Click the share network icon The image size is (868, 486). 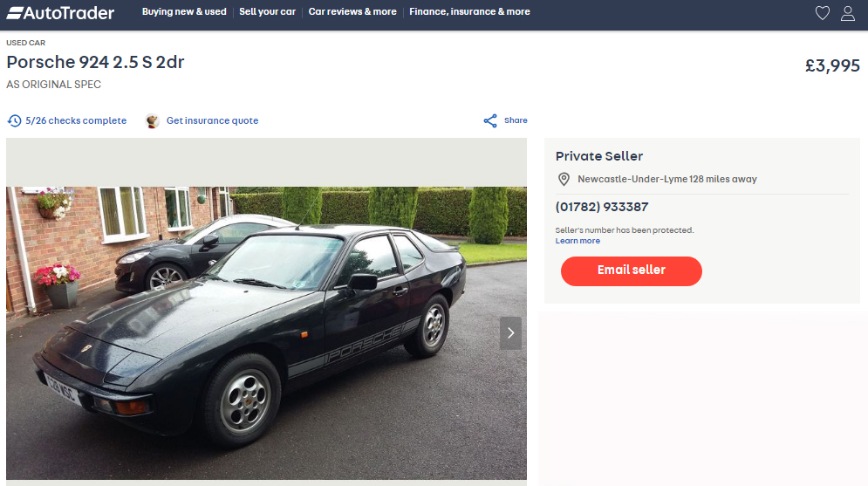(x=490, y=120)
